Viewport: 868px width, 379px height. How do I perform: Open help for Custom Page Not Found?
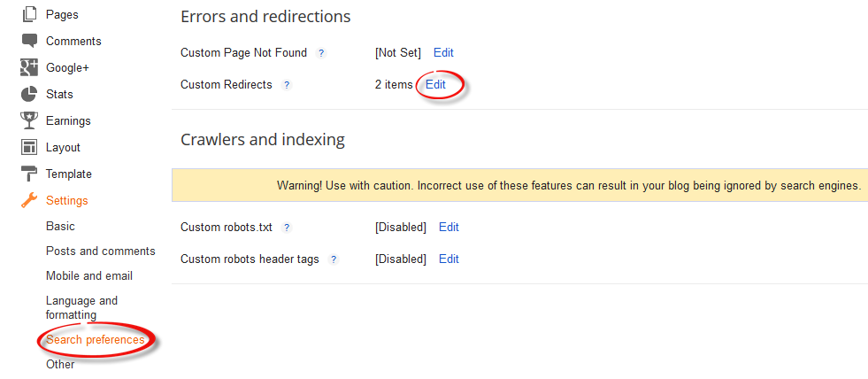click(321, 53)
